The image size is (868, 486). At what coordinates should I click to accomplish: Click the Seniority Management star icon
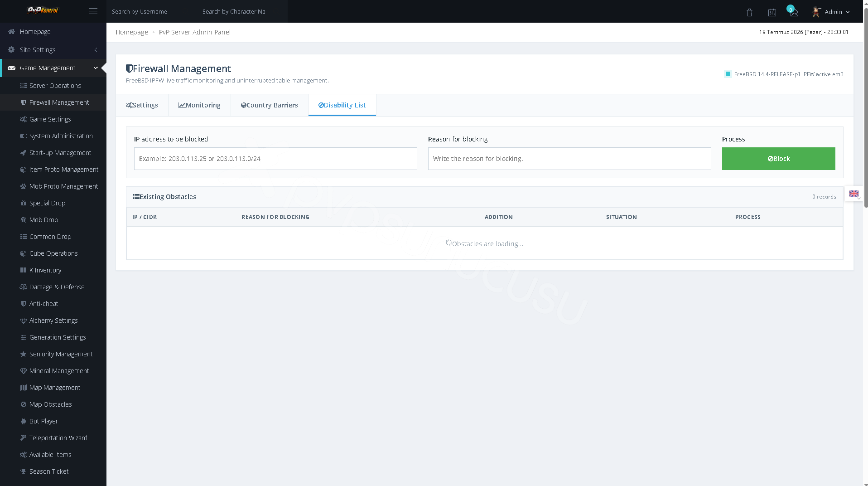point(24,354)
